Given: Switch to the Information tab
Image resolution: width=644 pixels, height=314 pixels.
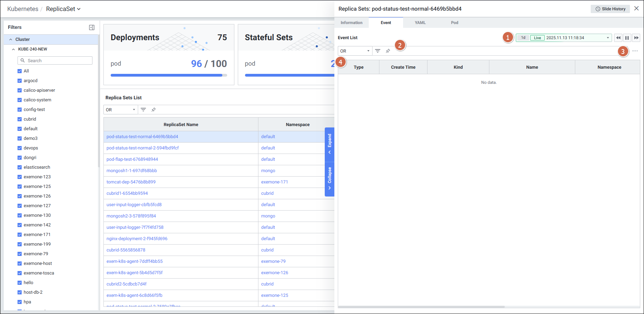Looking at the screenshot, I should coord(351,23).
